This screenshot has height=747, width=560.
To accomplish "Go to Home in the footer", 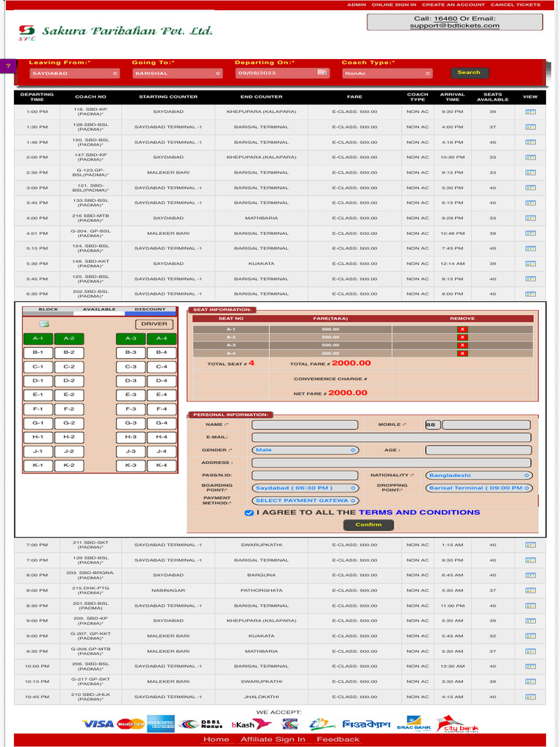I will tap(216, 740).
